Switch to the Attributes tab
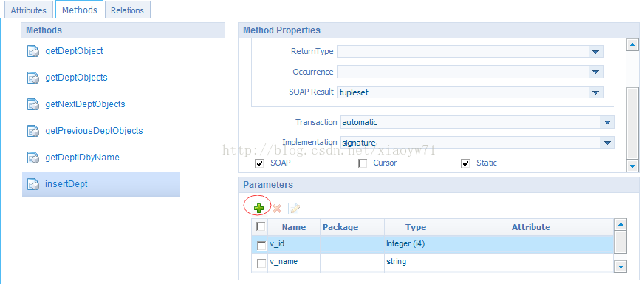 tap(29, 10)
